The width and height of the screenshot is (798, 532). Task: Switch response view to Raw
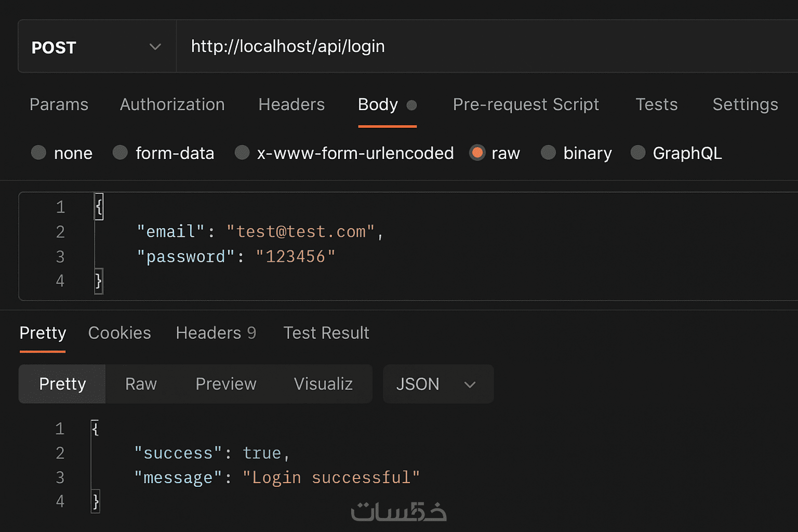coord(141,384)
